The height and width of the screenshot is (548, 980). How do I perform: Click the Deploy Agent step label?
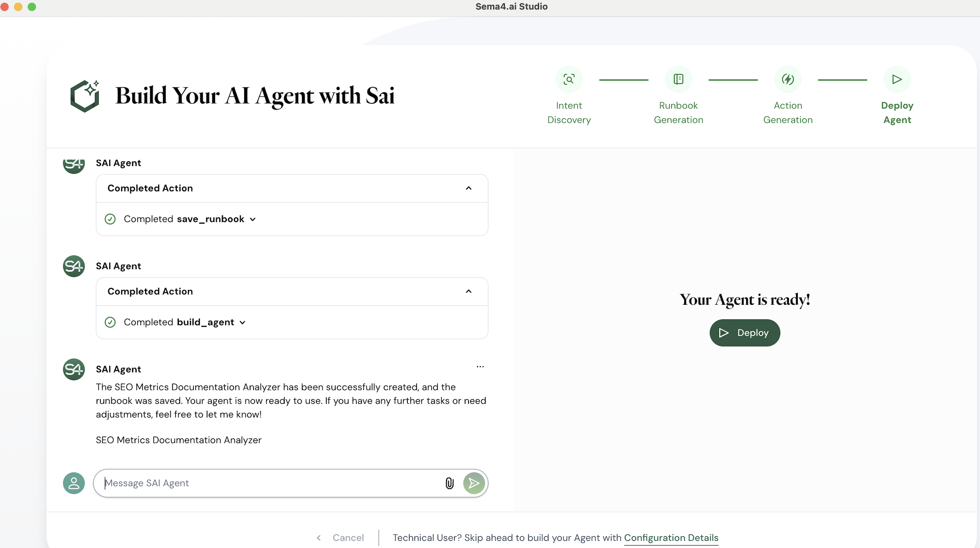tap(897, 113)
